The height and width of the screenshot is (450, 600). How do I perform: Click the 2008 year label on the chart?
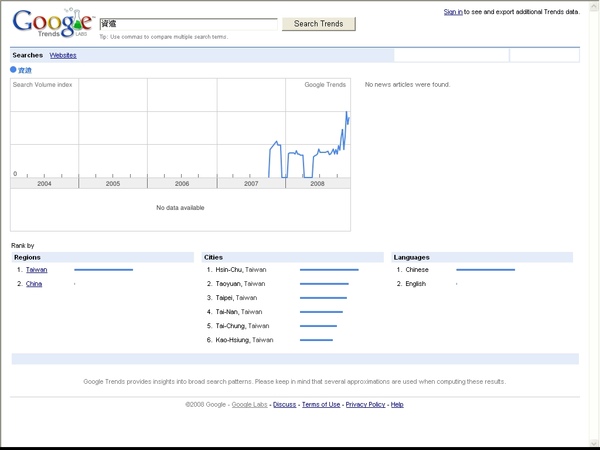(x=317, y=184)
